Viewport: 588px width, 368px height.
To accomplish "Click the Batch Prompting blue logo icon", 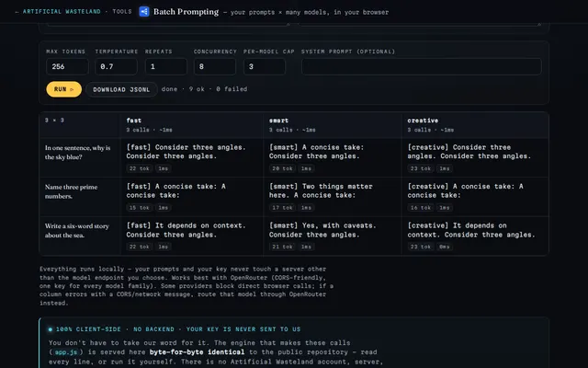I will click(x=144, y=12).
